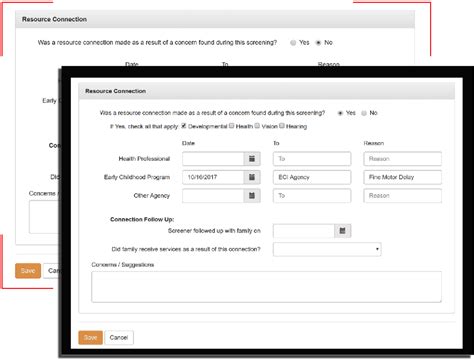
Task: Select Yes radio in background Resource Connection window
Action: (293, 43)
